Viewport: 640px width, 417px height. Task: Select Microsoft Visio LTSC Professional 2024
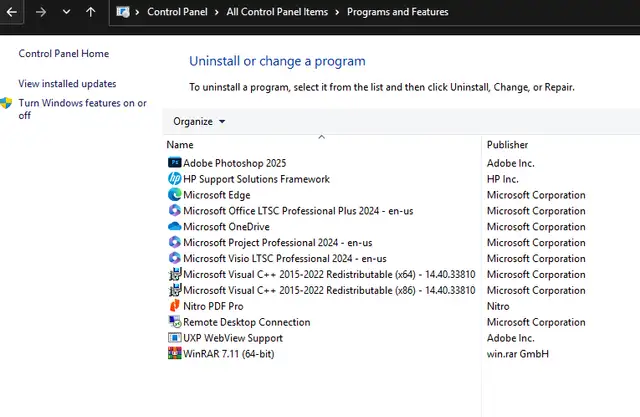285,259
